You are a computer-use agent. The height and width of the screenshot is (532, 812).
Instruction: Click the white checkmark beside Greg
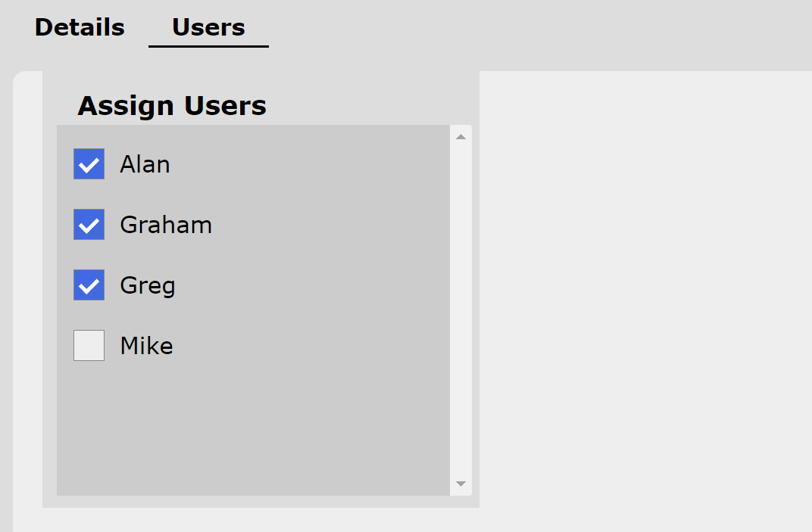click(x=89, y=286)
